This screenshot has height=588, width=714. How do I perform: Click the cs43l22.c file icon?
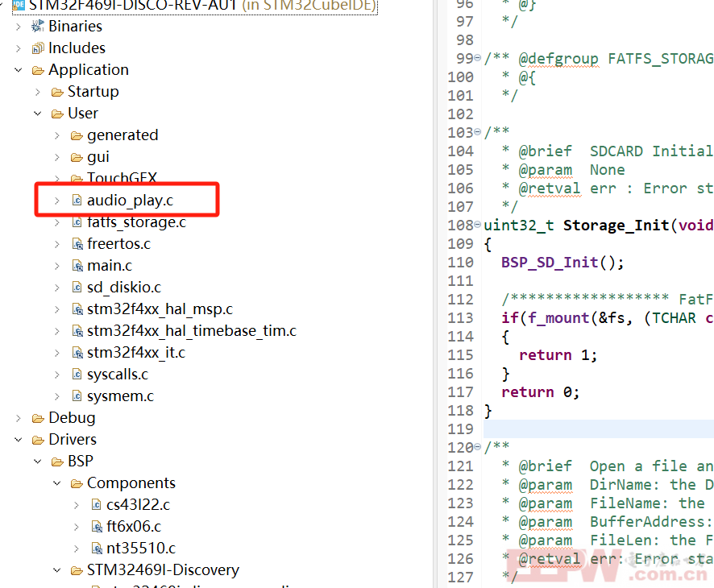pyautogui.click(x=96, y=505)
